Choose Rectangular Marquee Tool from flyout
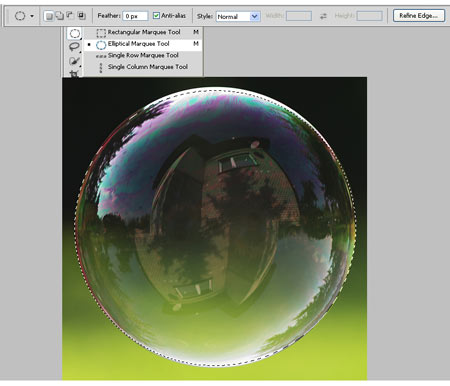450x386 pixels. pyautogui.click(x=143, y=32)
